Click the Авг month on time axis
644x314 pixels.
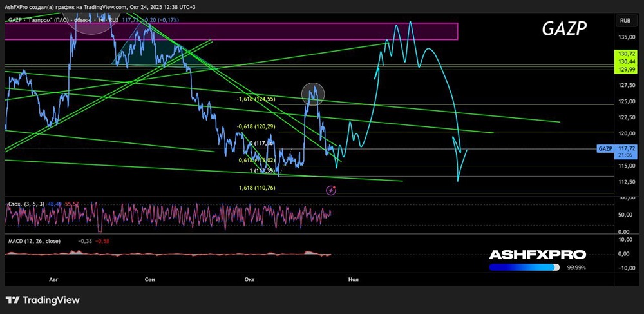click(54, 279)
